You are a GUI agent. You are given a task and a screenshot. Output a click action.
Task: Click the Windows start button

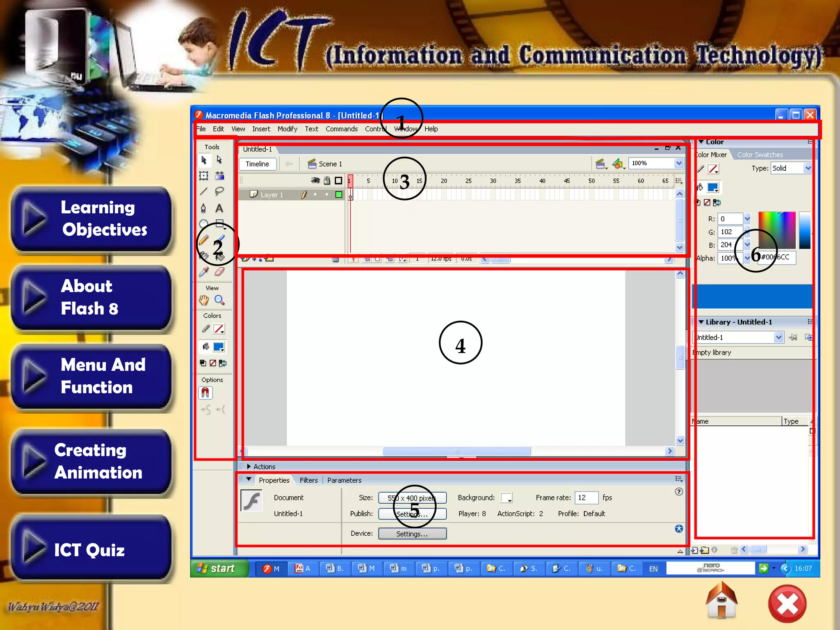[x=219, y=568]
